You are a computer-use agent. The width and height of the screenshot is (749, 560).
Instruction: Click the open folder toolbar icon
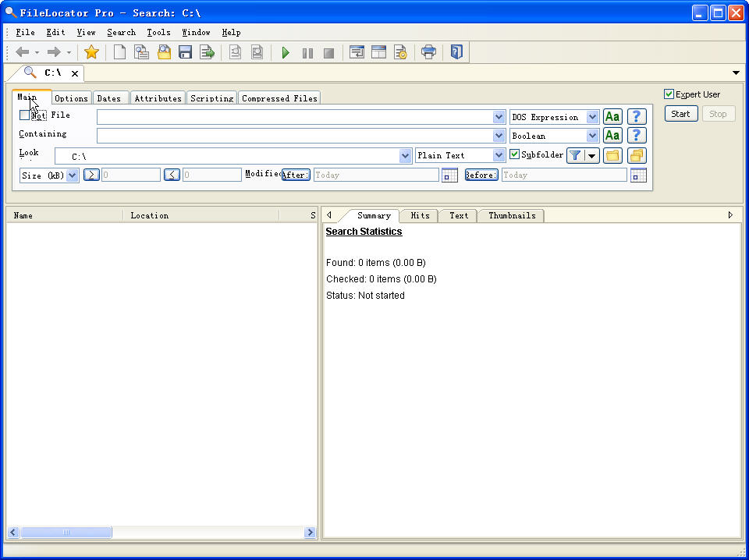164,52
